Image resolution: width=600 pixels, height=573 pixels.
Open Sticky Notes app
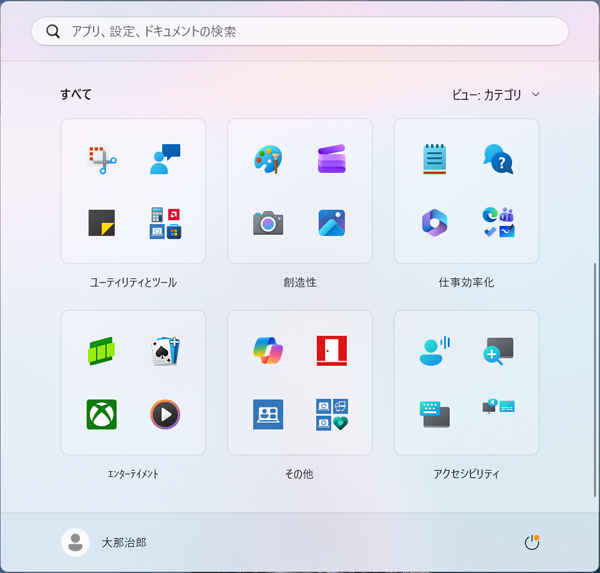(x=101, y=222)
